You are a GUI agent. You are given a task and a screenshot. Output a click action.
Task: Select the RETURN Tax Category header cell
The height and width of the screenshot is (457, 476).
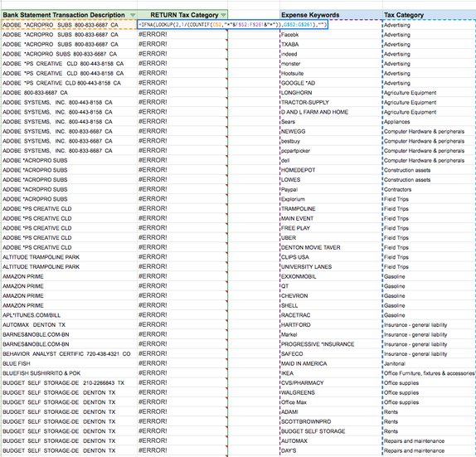[182, 15]
